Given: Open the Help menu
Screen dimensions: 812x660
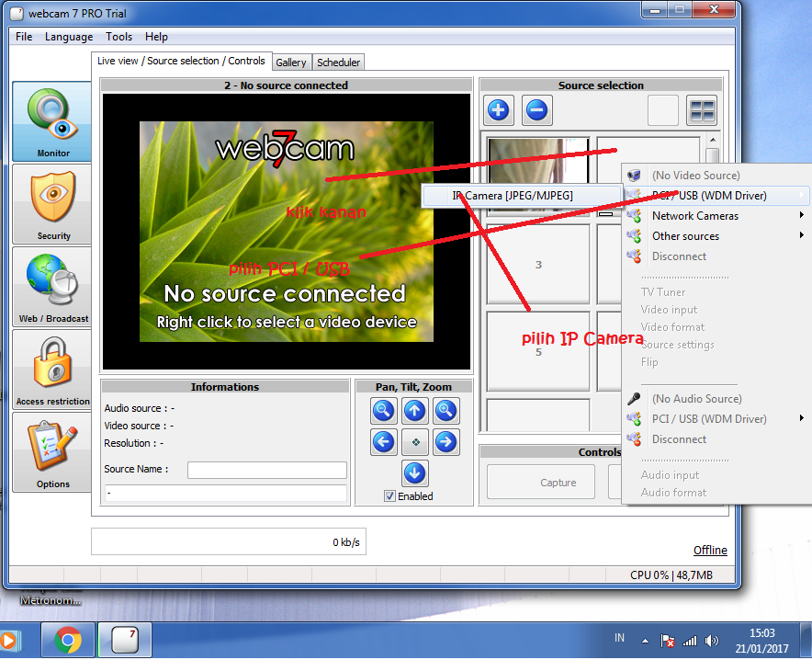Looking at the screenshot, I should click(x=156, y=37).
